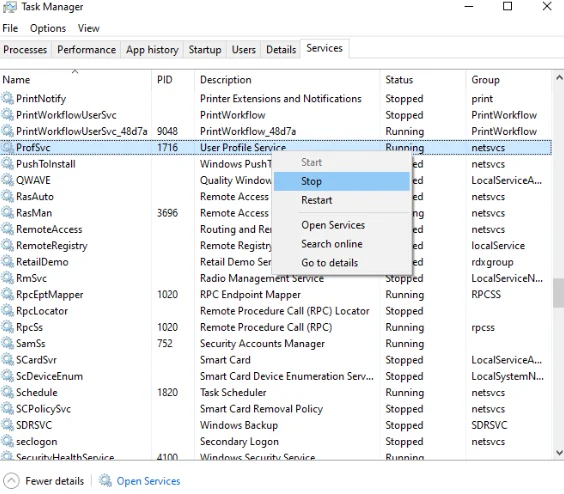Click the seclogon service gear icon
564x494 pixels.
[x=8, y=441]
